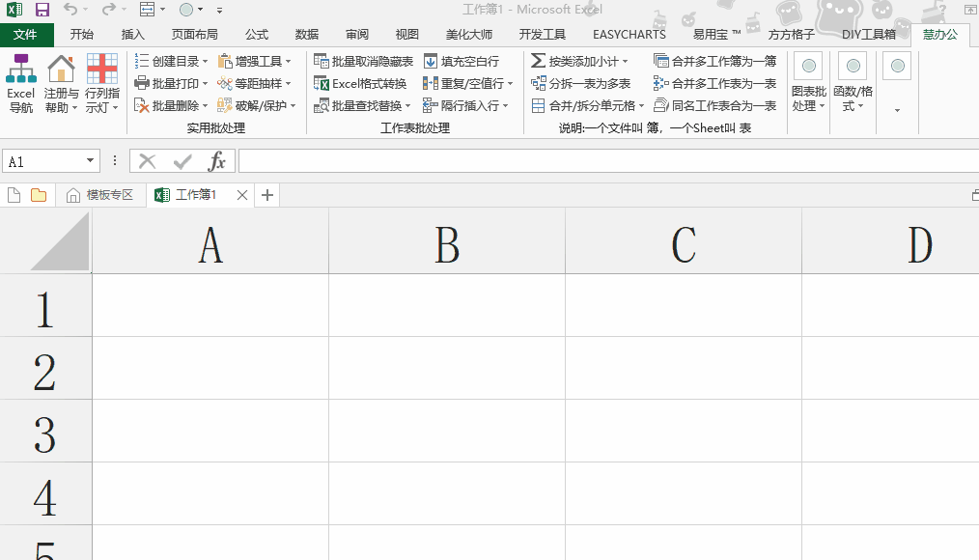979x560 pixels.
Task: Add a new workbook tab with plus
Action: (x=267, y=195)
